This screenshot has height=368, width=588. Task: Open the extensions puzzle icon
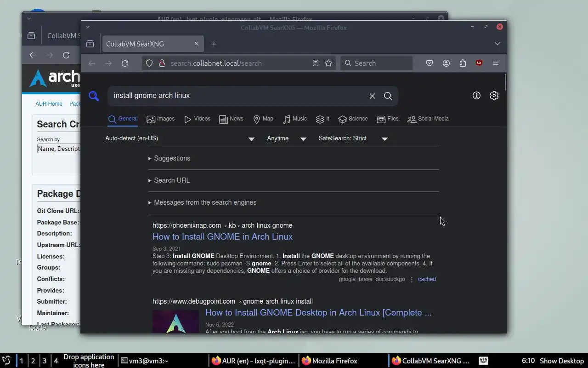(463, 63)
